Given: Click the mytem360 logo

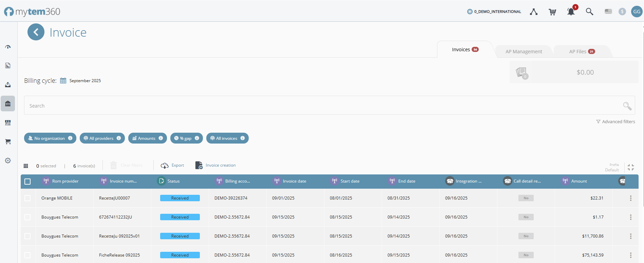Looking at the screenshot, I should click(32, 12).
